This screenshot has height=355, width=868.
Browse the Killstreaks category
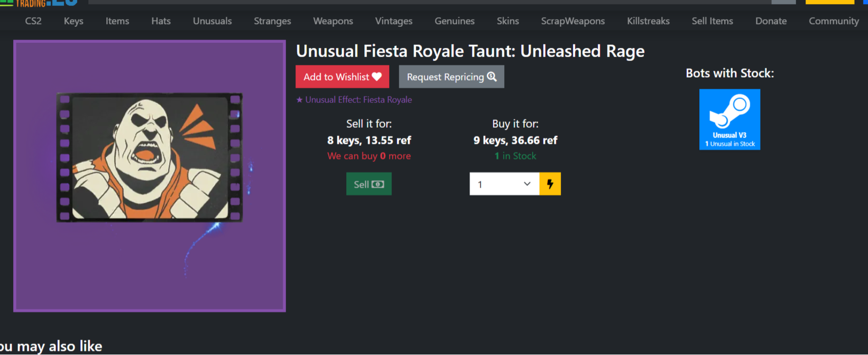(648, 21)
